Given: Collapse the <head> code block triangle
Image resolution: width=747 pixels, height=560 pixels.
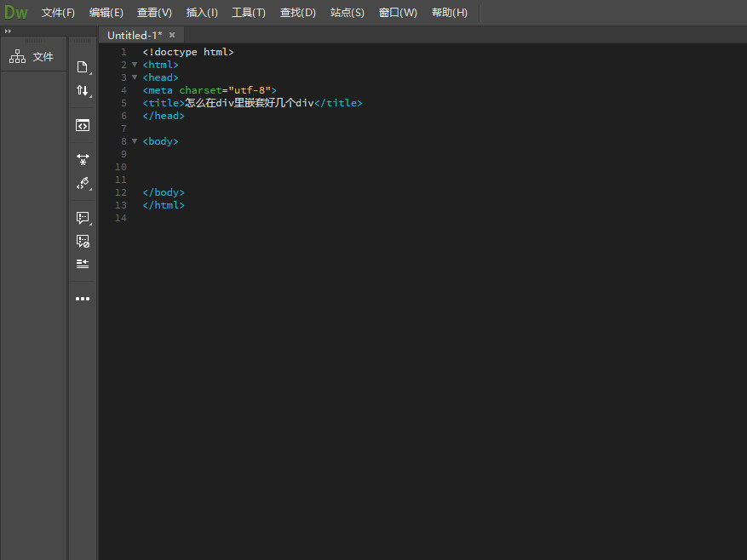Looking at the screenshot, I should [135, 77].
